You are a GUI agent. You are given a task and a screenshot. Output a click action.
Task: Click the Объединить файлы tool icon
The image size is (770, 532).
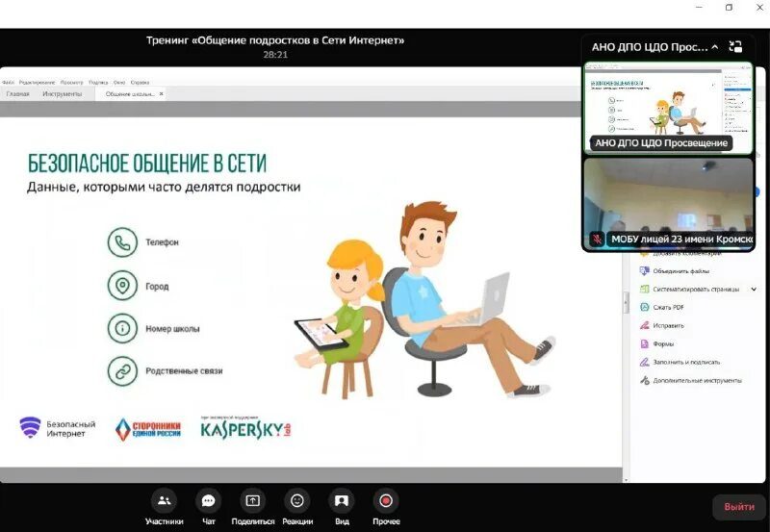(x=644, y=271)
